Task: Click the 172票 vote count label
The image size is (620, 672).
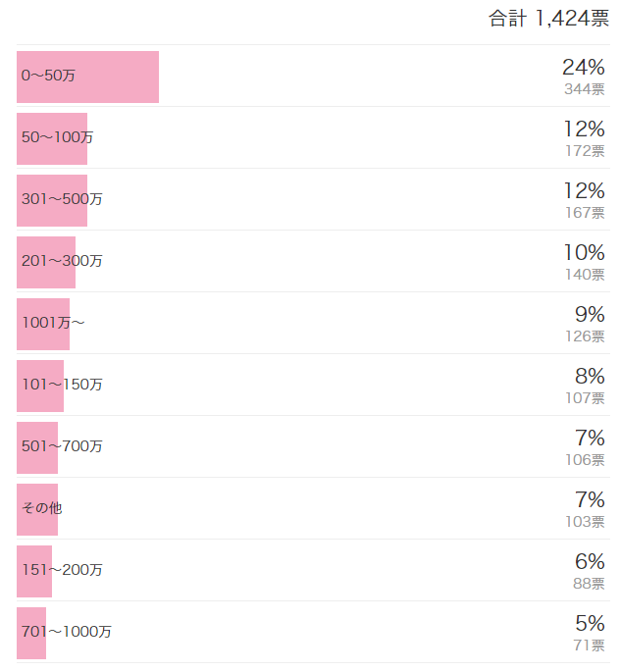Action: point(585,151)
